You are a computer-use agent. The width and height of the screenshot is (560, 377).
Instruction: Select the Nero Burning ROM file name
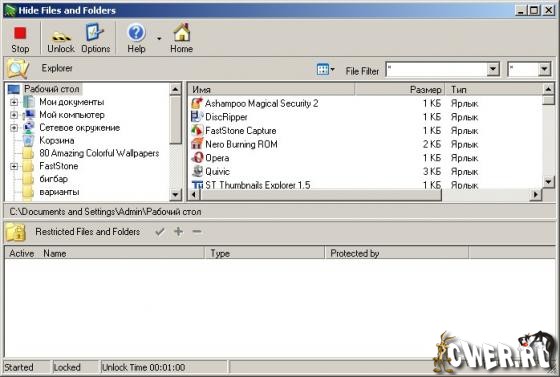point(241,144)
